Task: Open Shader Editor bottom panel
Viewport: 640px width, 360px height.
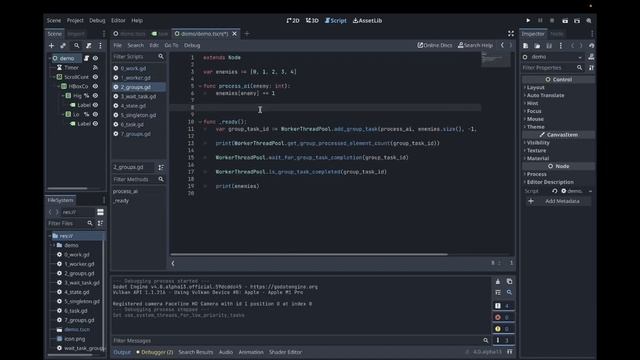Action: click(x=285, y=352)
